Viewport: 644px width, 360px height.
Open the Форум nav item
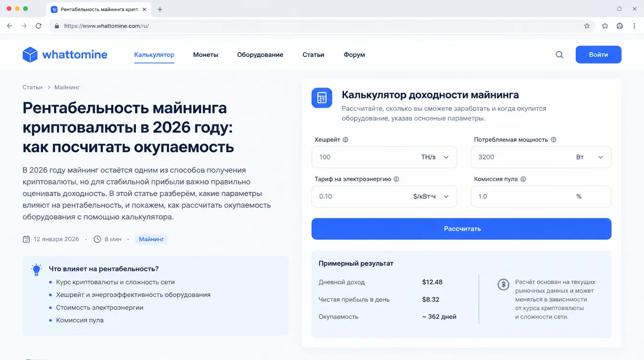coord(354,55)
